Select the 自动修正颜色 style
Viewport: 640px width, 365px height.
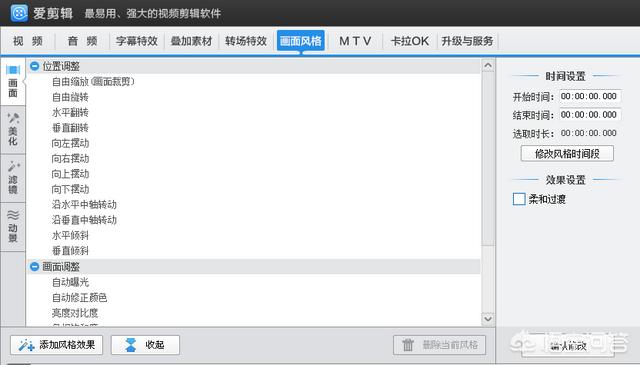tap(80, 298)
